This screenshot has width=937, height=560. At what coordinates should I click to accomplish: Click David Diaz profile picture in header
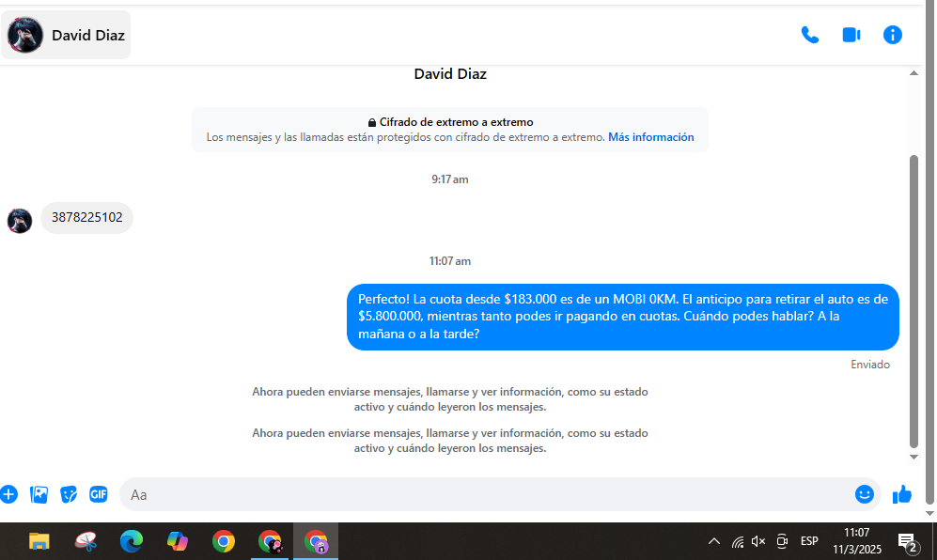point(25,36)
